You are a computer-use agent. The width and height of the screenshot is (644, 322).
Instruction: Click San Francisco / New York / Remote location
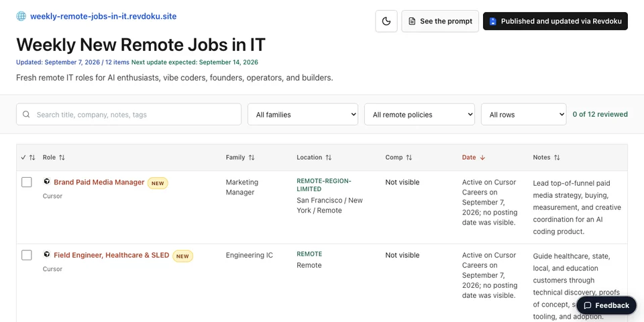point(330,205)
